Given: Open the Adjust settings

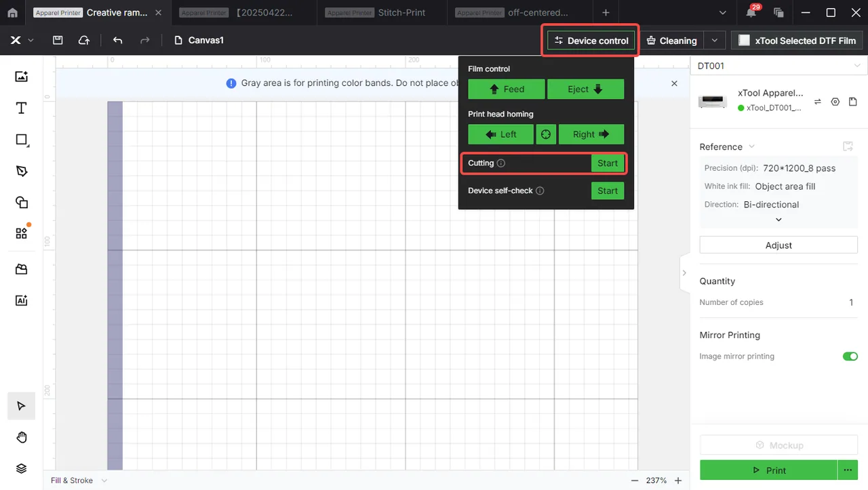Looking at the screenshot, I should point(778,245).
